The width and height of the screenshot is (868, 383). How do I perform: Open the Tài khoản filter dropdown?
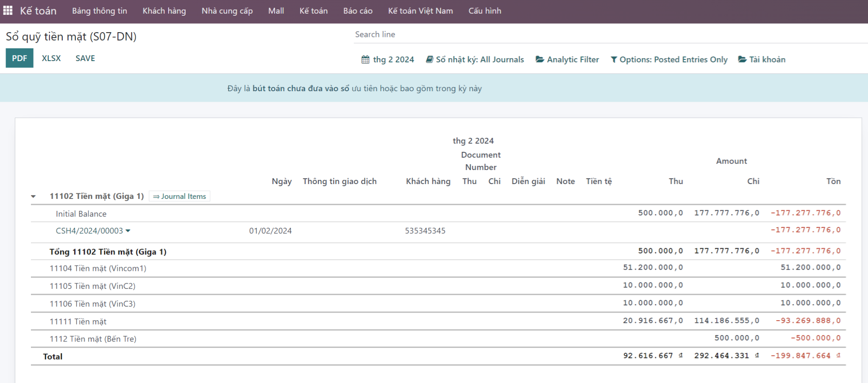762,59
